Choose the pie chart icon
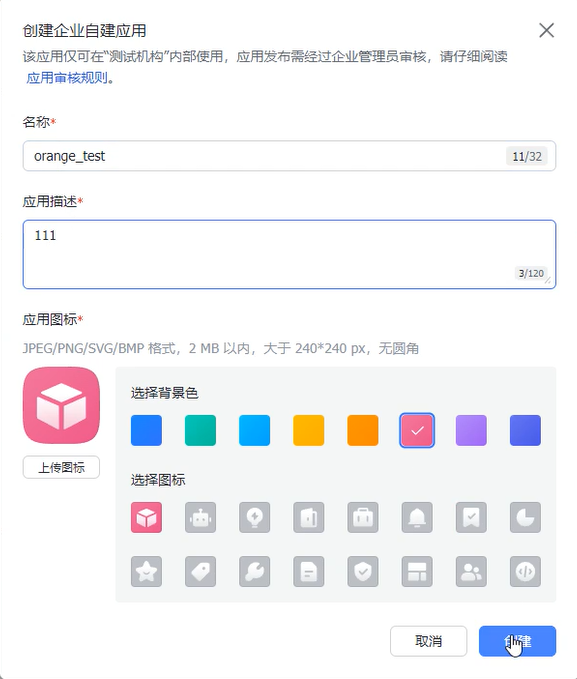The height and width of the screenshot is (679, 577). [x=525, y=517]
